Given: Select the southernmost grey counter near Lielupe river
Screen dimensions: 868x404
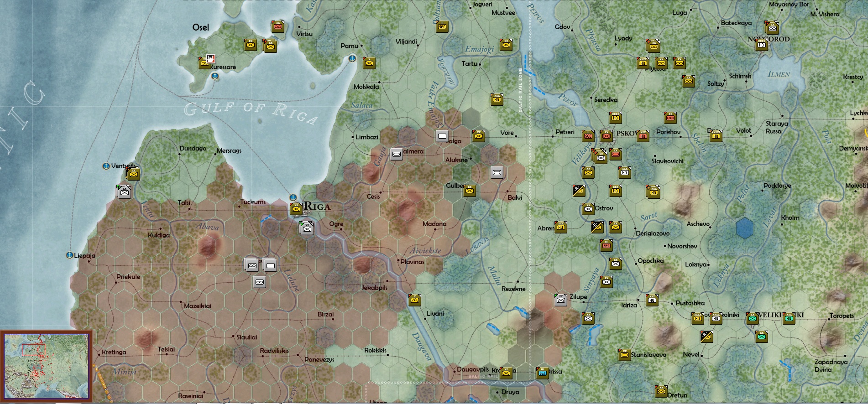Looking at the screenshot, I should pyautogui.click(x=260, y=282).
